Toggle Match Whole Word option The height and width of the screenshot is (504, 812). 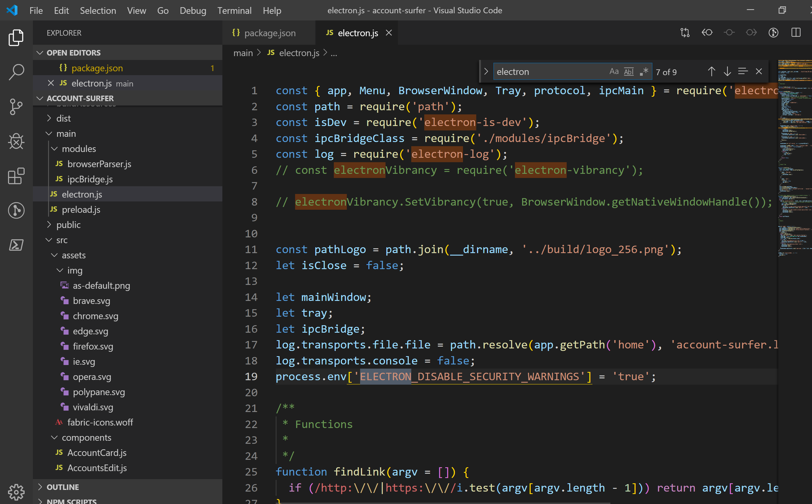pos(629,72)
